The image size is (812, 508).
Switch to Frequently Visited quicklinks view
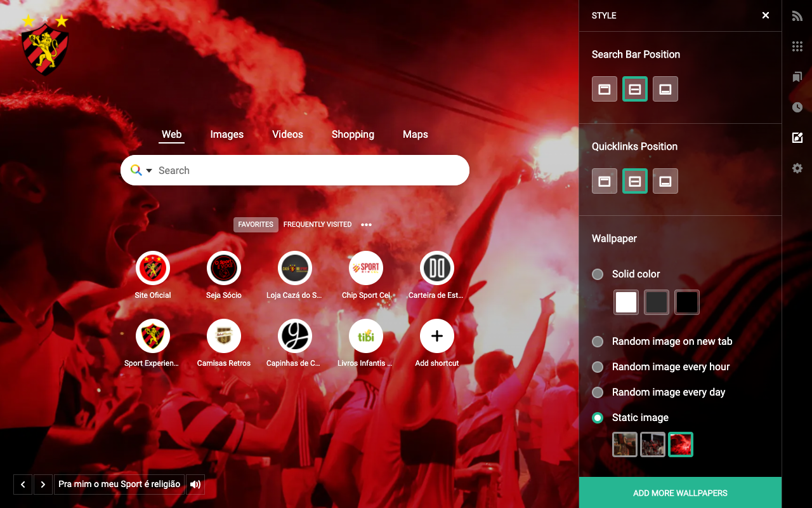coord(317,224)
